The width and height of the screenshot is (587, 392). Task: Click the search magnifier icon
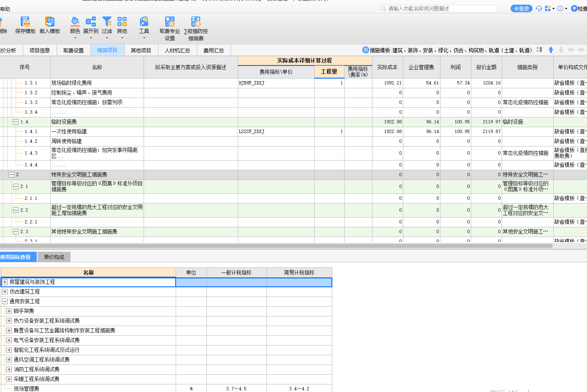(x=383, y=8)
